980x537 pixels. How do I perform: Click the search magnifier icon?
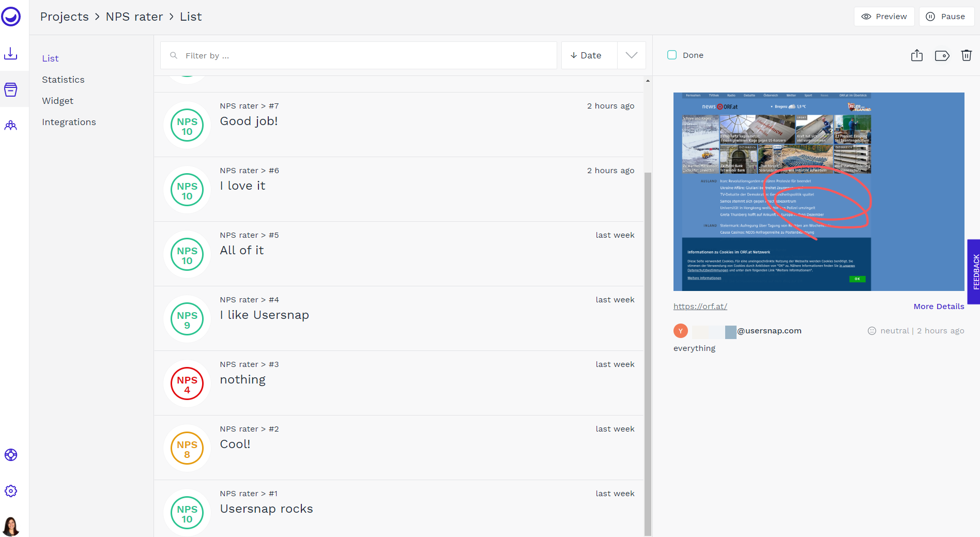(x=174, y=55)
